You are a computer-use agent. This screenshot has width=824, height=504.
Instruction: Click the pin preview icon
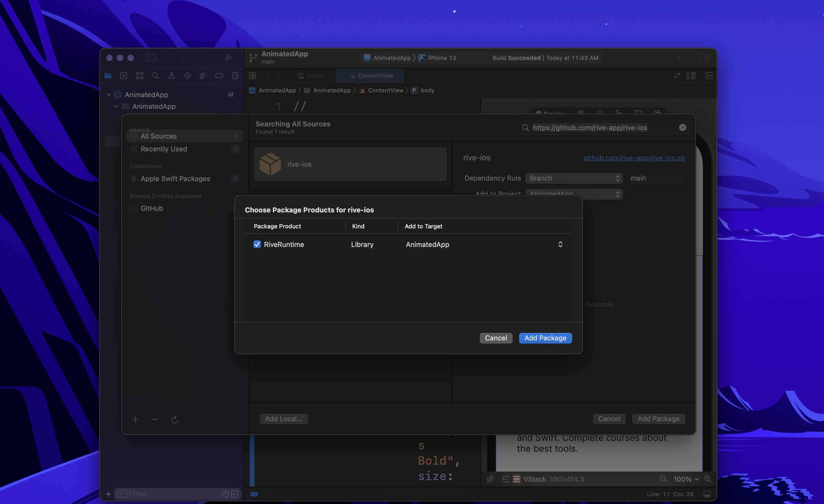490,479
